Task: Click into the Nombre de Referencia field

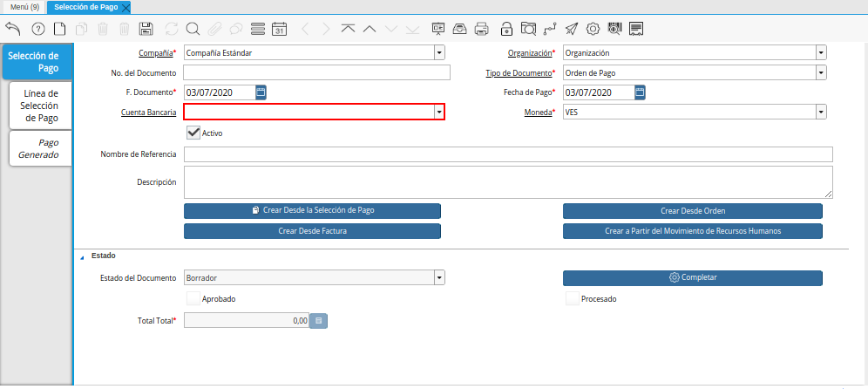Action: (x=508, y=154)
